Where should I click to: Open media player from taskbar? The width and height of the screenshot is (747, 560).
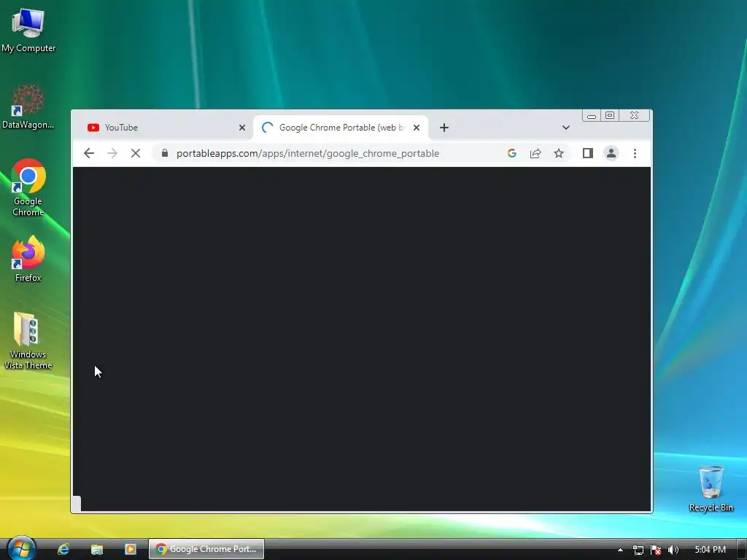tap(130, 550)
